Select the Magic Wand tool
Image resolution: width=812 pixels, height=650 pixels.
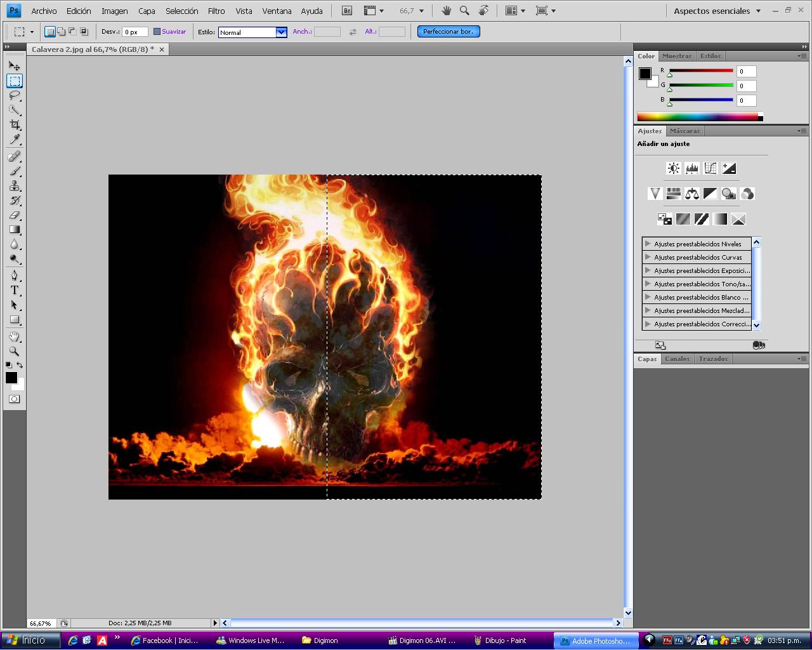(x=15, y=110)
